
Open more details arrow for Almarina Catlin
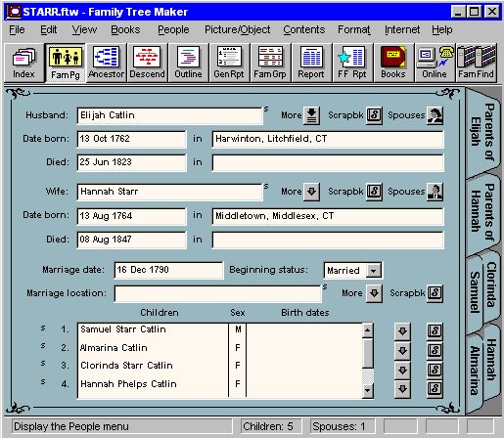[x=402, y=351]
